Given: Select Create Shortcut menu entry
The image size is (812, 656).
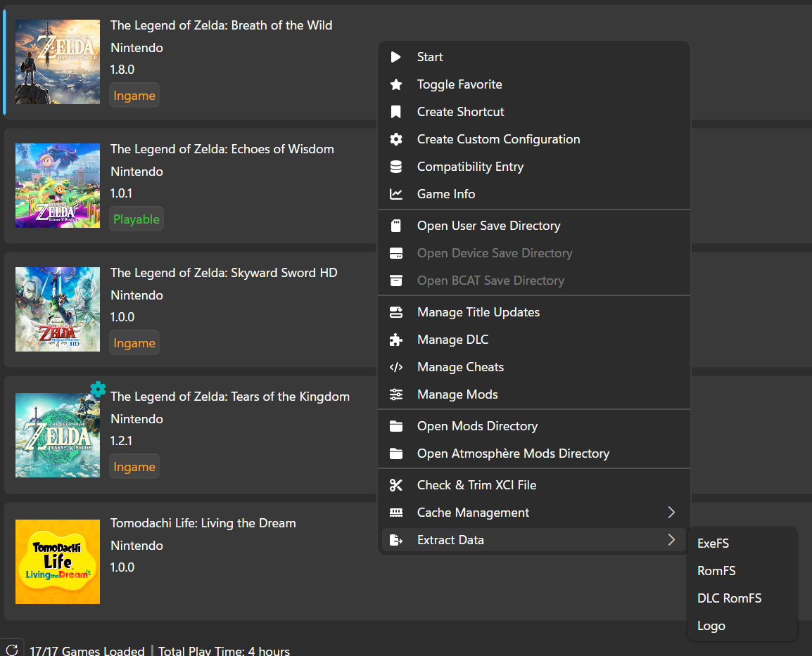Looking at the screenshot, I should click(534, 112).
